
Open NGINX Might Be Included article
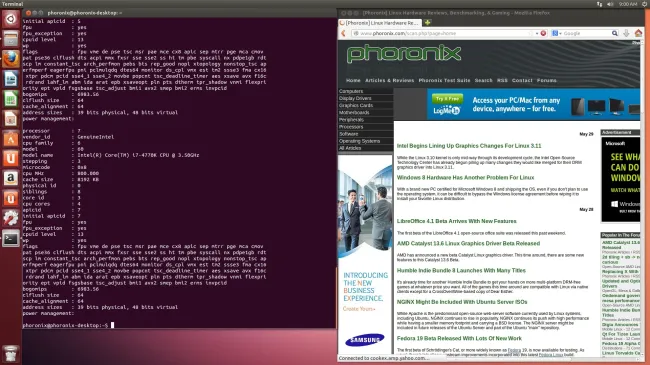(x=462, y=302)
